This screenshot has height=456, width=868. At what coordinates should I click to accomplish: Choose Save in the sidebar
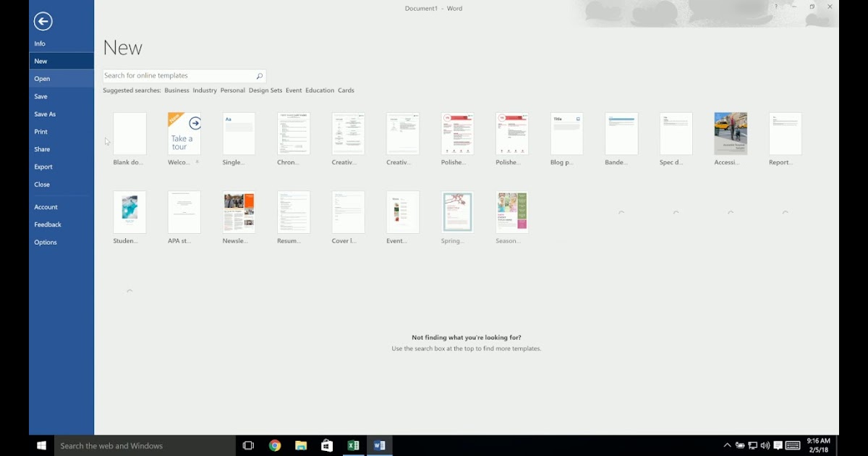[61, 96]
